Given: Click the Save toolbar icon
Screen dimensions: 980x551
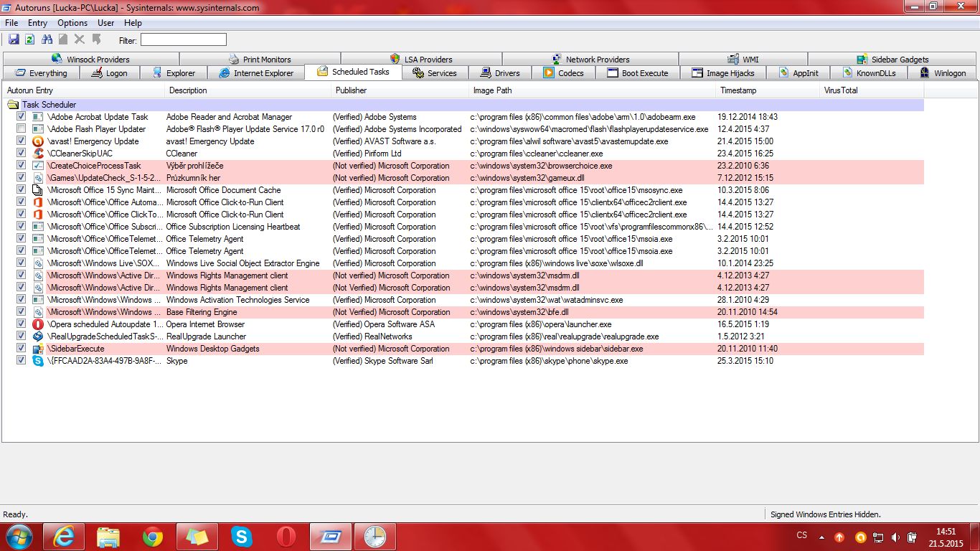Looking at the screenshot, I should click(14, 39).
